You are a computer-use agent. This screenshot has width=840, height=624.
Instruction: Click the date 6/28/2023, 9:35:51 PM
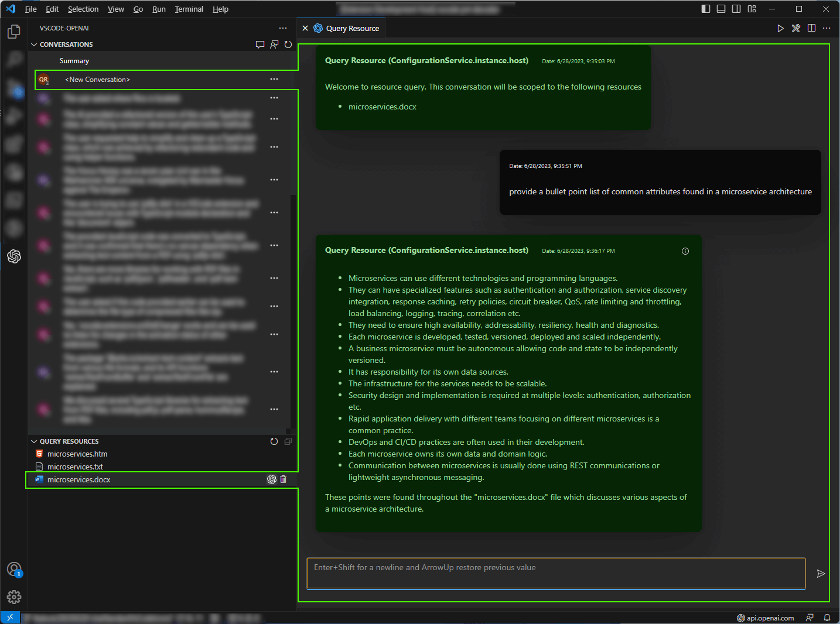point(545,166)
